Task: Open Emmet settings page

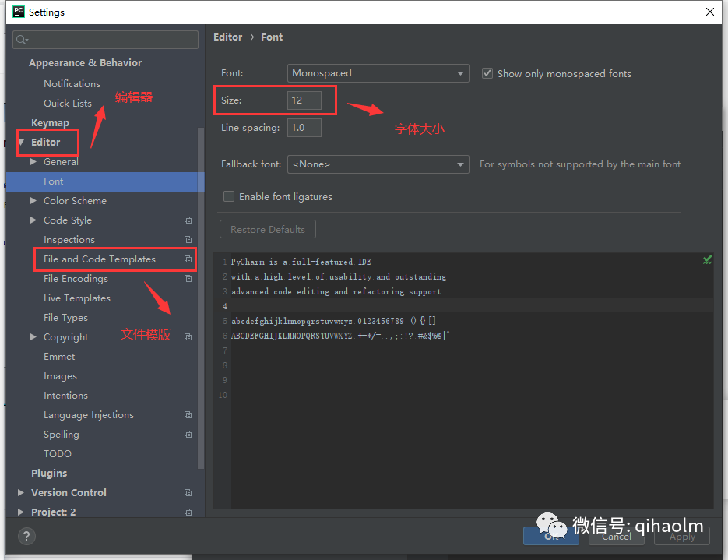Action: [59, 356]
